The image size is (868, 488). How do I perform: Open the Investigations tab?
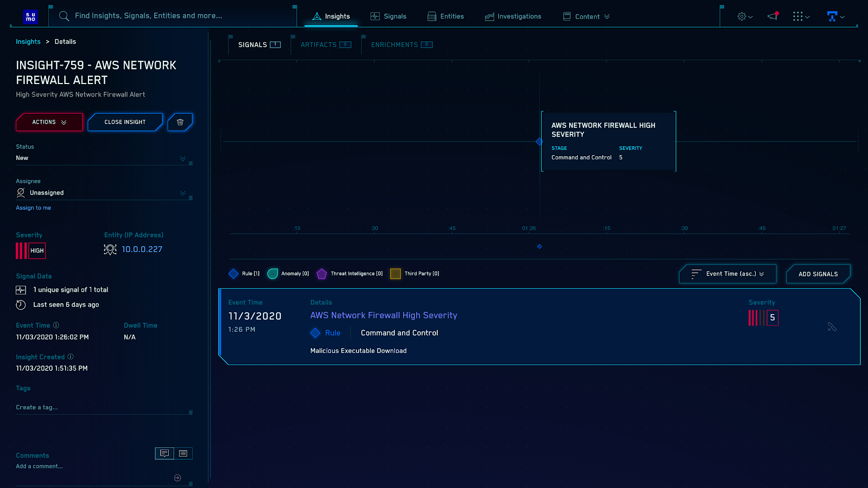click(x=513, y=16)
